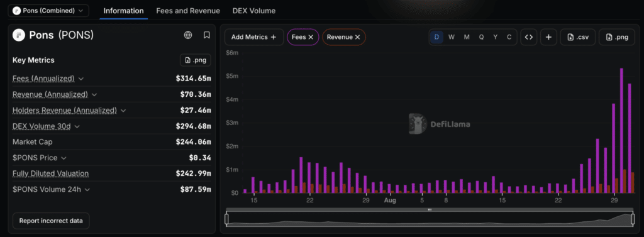This screenshot has height=237, width=644.
Task: Click the globe website icon
Action: click(x=188, y=35)
